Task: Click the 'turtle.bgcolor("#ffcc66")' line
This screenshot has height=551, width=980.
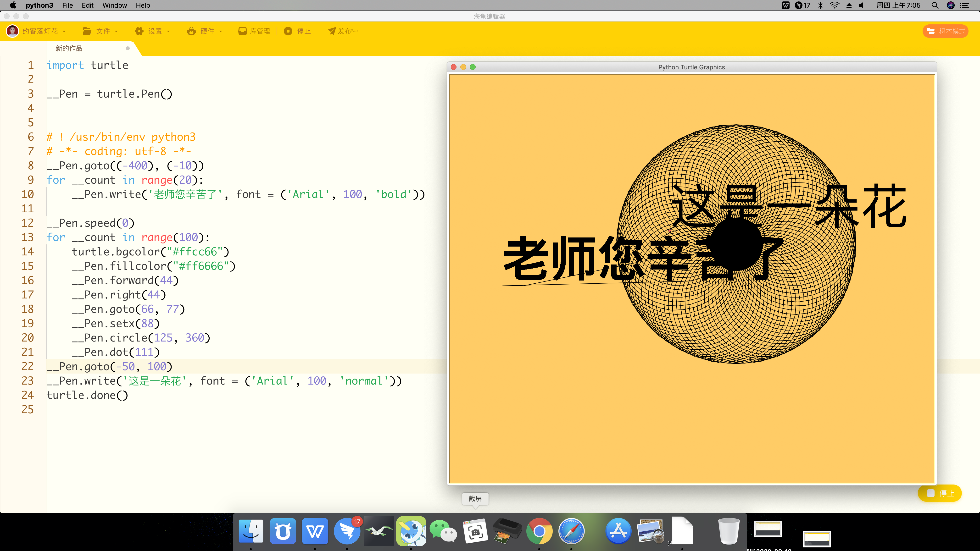Action: 151,252
